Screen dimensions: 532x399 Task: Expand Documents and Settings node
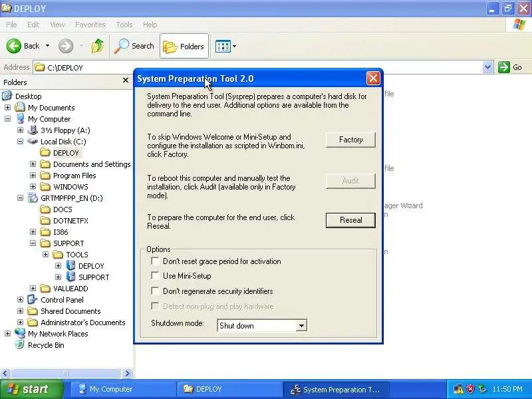pyautogui.click(x=33, y=164)
